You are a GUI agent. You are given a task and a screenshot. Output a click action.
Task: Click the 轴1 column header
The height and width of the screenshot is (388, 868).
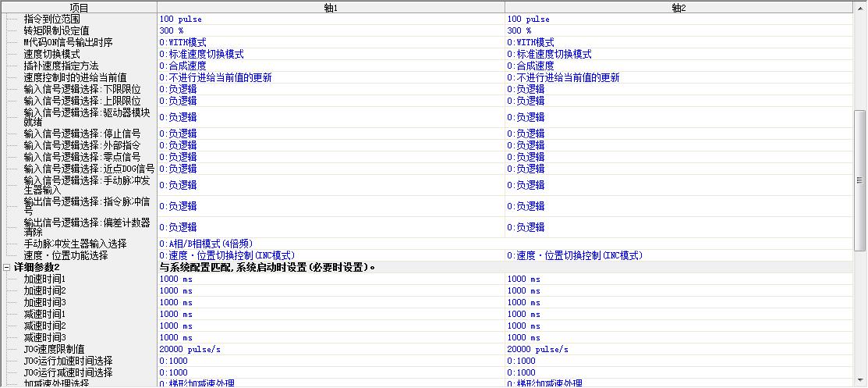[x=330, y=7]
